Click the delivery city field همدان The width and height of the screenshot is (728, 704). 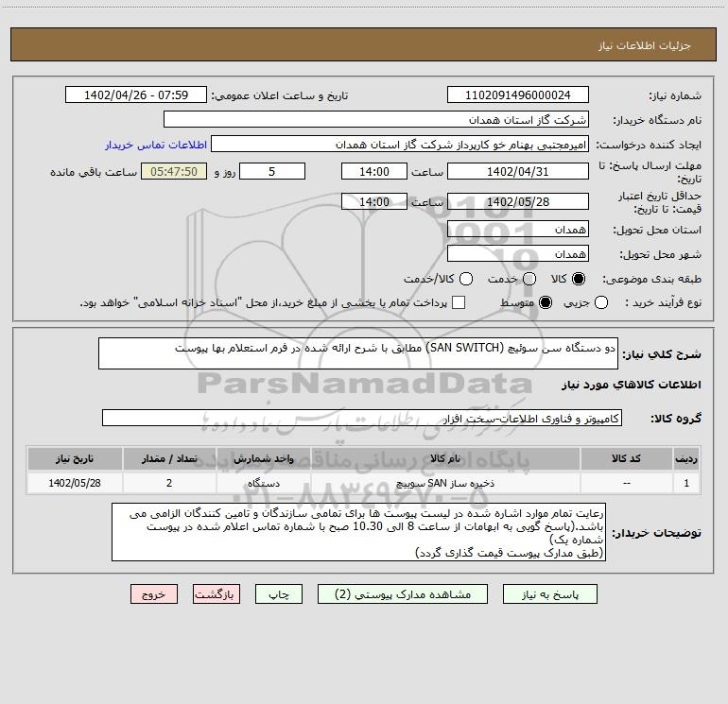click(x=518, y=254)
